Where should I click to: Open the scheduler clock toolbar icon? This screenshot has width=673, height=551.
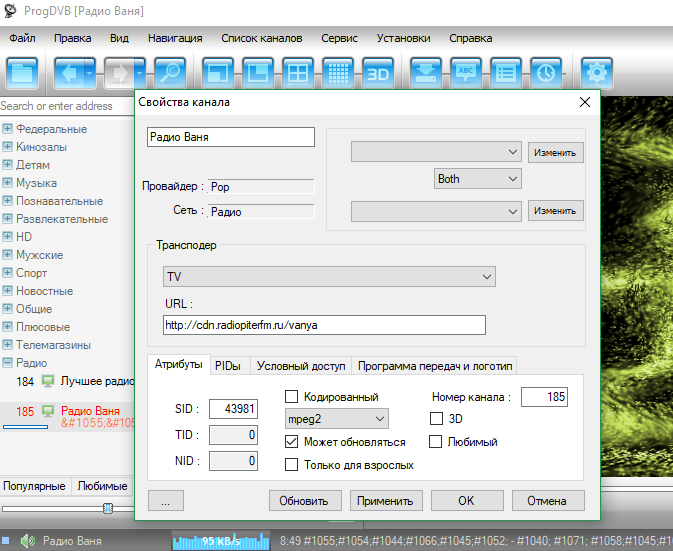(x=545, y=73)
